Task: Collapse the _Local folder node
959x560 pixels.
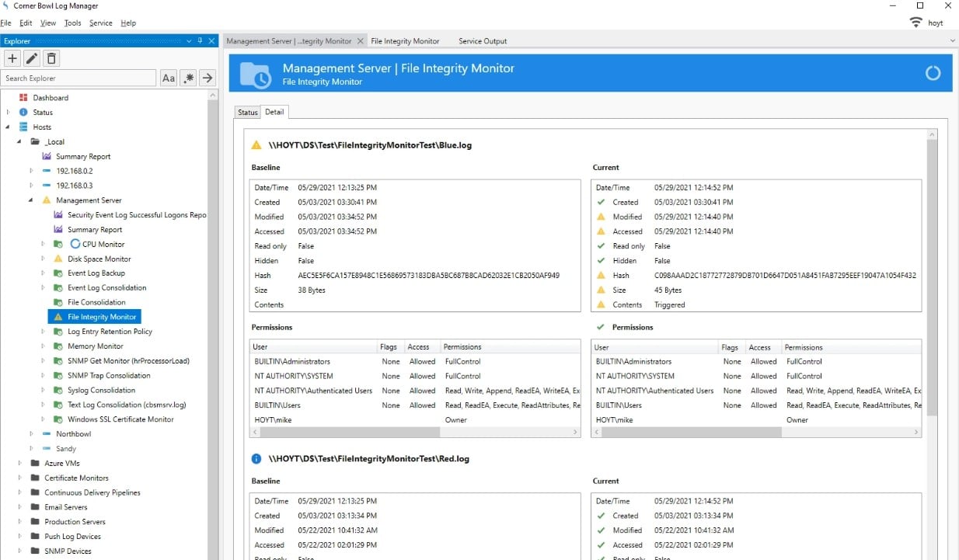Action: [x=20, y=142]
